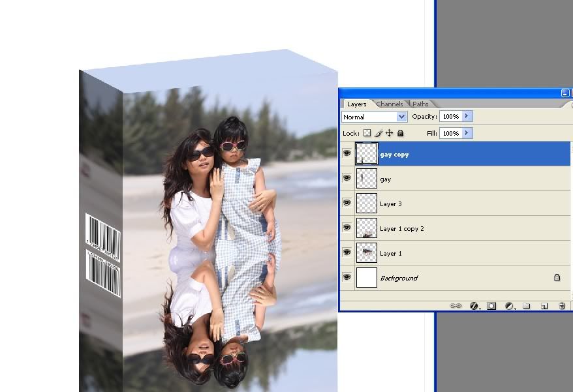573x392 pixels.
Task: Open the Normal blend mode dropdown
Action: (x=375, y=117)
